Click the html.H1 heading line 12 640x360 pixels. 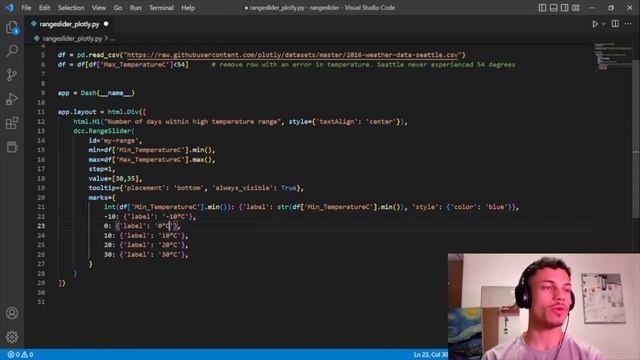click(x=240, y=122)
